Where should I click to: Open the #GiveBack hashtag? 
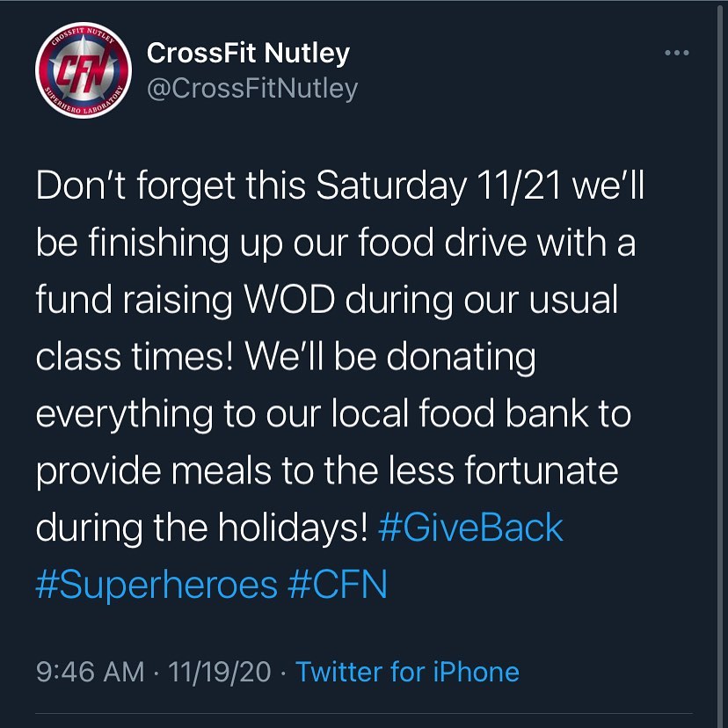click(470, 528)
